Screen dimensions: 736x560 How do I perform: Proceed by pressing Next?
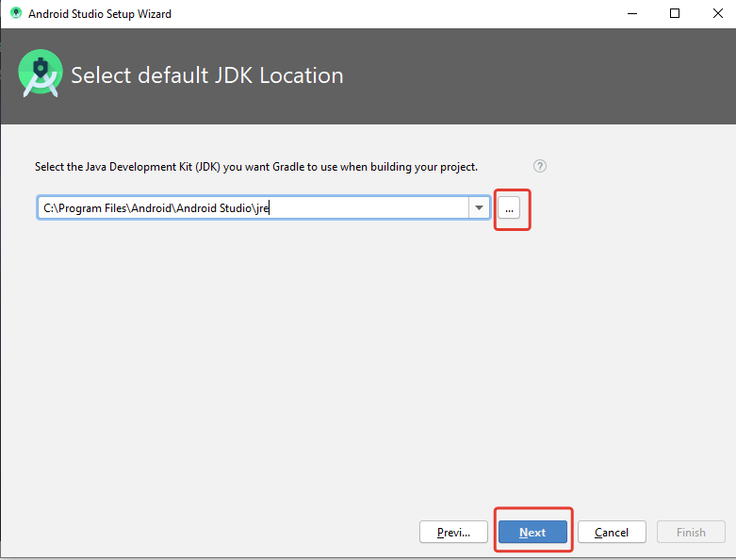(x=532, y=532)
